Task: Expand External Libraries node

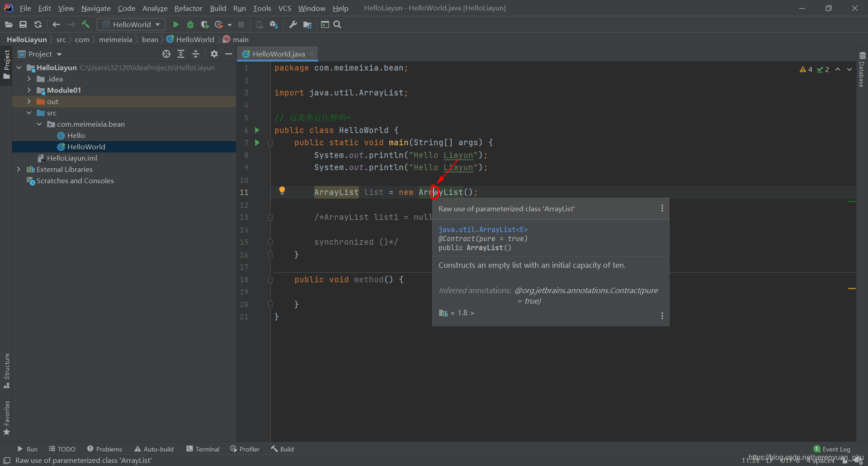Action: pos(19,169)
